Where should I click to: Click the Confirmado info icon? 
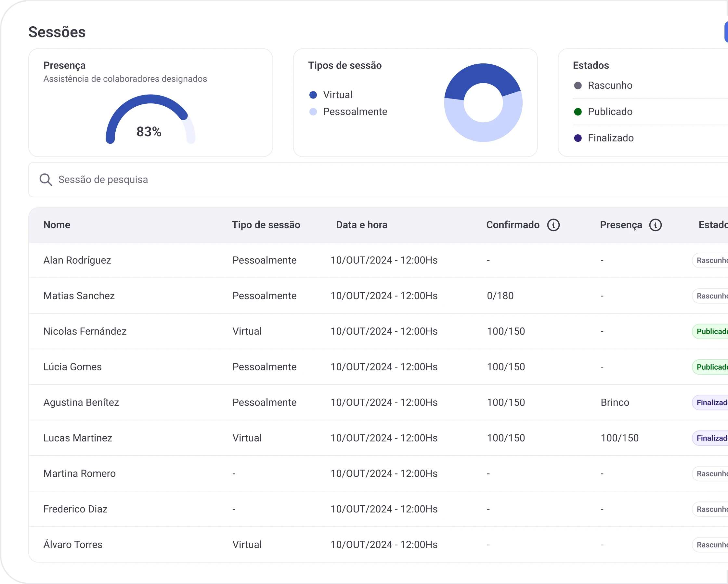pos(553,225)
